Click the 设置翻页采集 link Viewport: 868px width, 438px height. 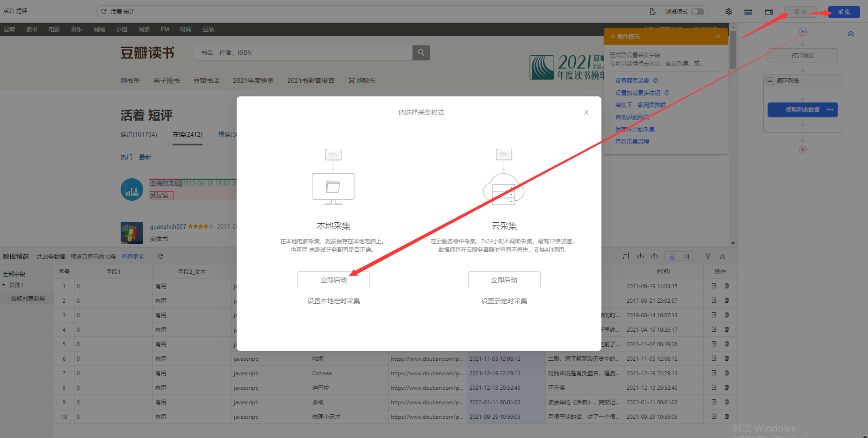(x=632, y=80)
